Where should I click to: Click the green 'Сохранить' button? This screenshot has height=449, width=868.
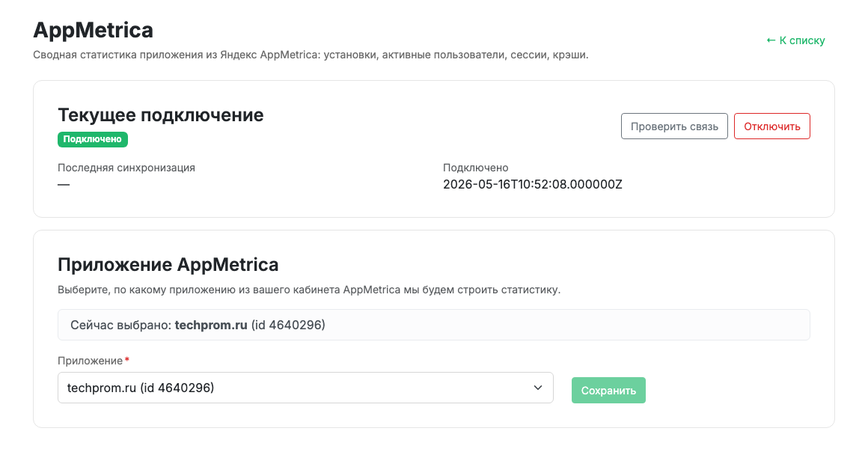[608, 391]
